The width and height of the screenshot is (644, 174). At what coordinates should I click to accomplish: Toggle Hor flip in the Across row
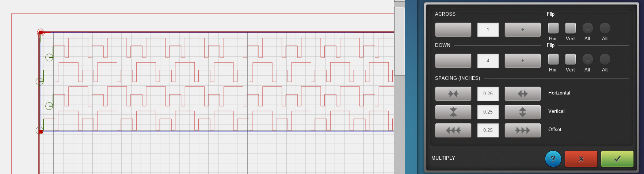pos(553,28)
